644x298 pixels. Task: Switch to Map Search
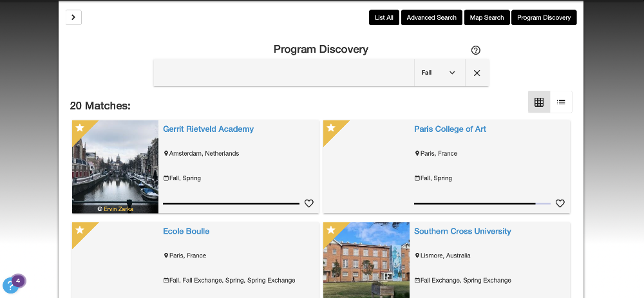click(x=487, y=17)
